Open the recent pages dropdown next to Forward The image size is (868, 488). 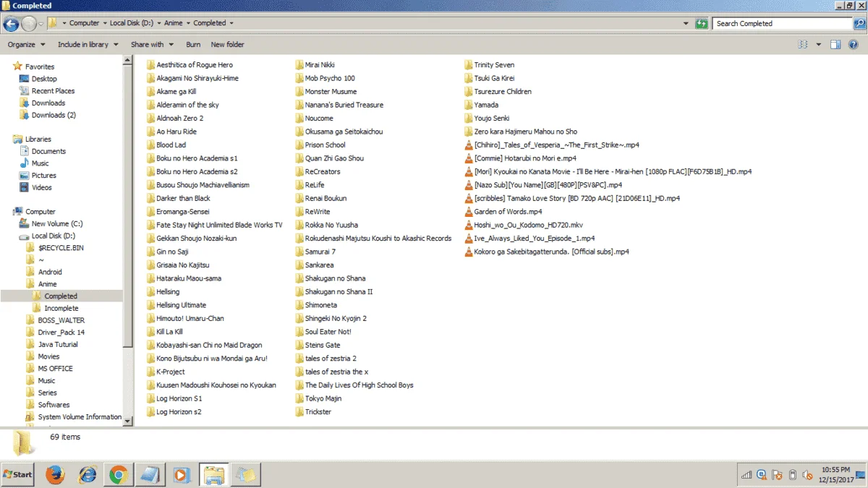pyautogui.click(x=41, y=24)
